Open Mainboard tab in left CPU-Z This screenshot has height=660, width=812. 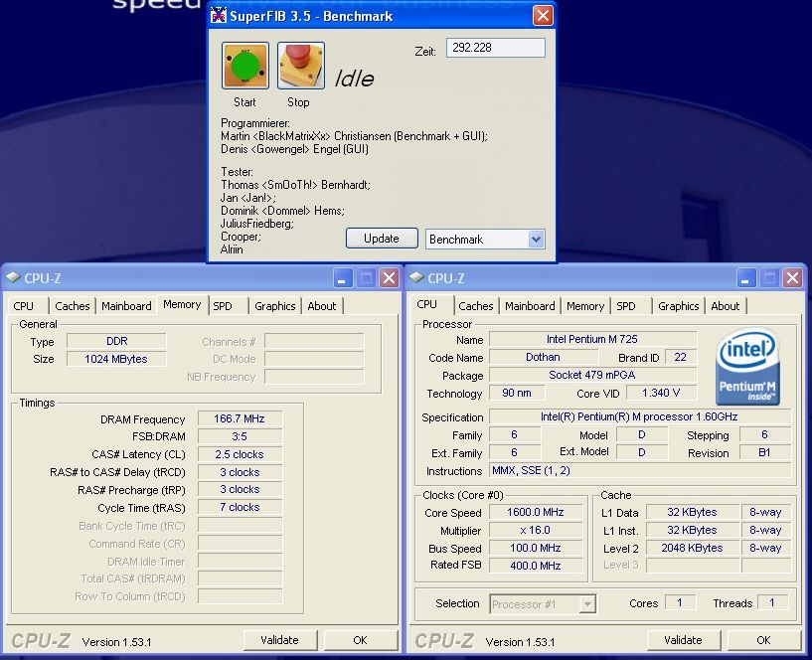pos(126,306)
